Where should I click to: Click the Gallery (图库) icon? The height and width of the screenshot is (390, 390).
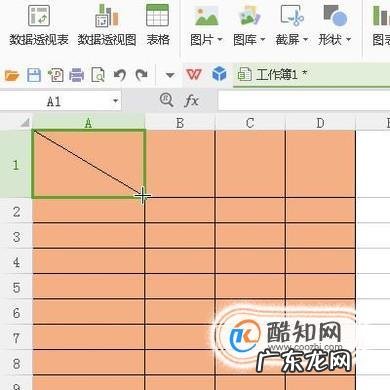coord(249,16)
